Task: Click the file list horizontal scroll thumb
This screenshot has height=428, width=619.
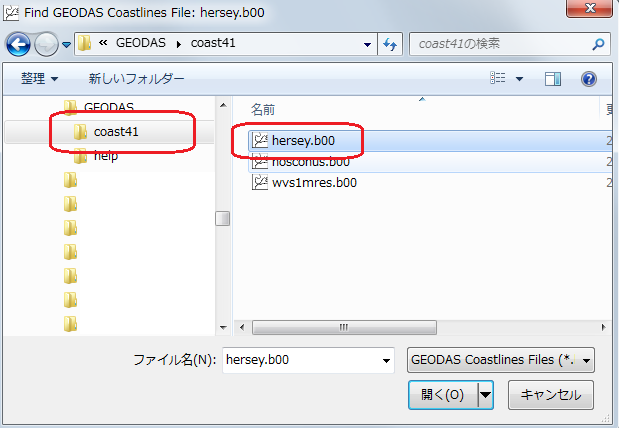Action: tap(344, 327)
